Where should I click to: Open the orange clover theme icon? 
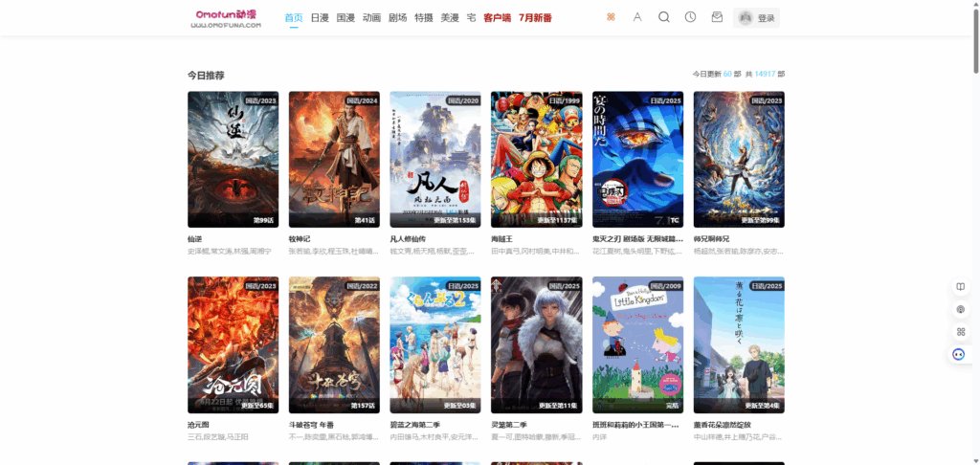pyautogui.click(x=611, y=17)
